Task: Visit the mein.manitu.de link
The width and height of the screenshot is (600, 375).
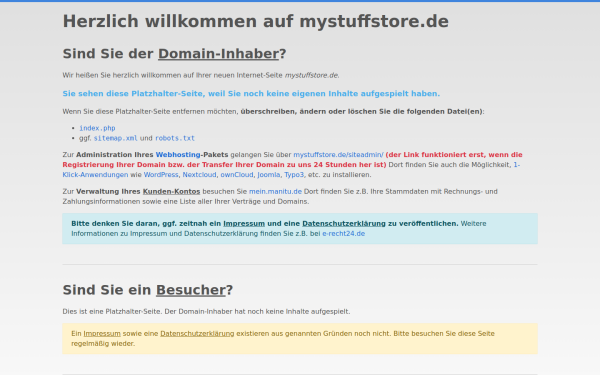Action: pyautogui.click(x=276, y=191)
